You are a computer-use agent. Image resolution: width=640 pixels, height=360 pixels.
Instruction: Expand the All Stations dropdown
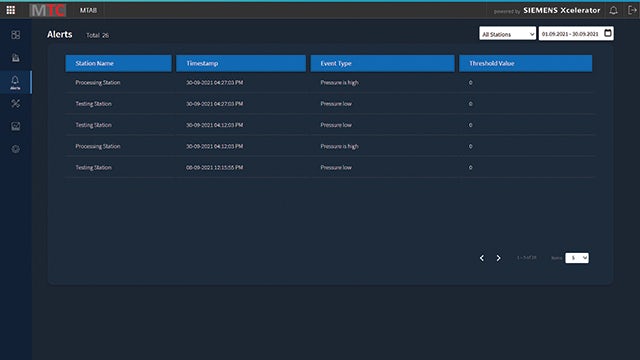(x=507, y=33)
